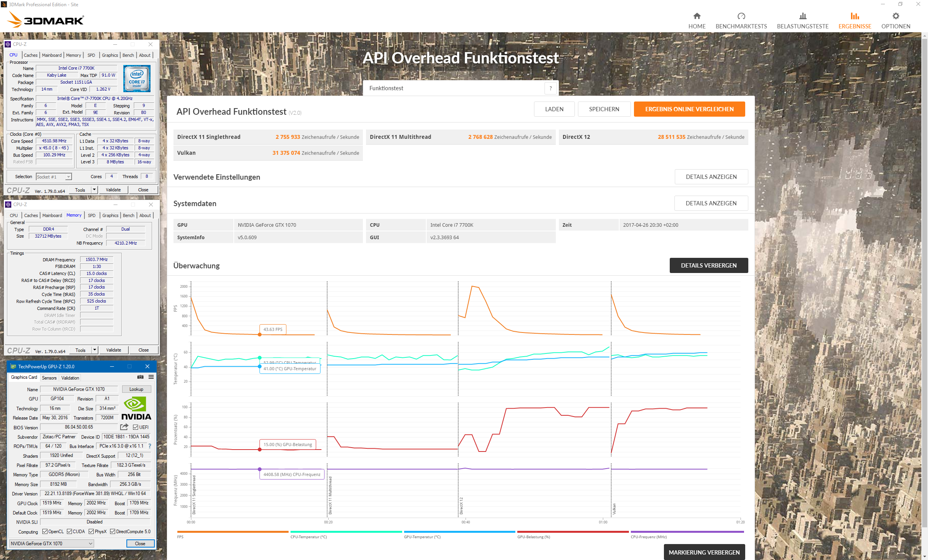Switch to Mainboard tab in upper CPU-Z
This screenshot has height=560, width=928.
pos(52,55)
